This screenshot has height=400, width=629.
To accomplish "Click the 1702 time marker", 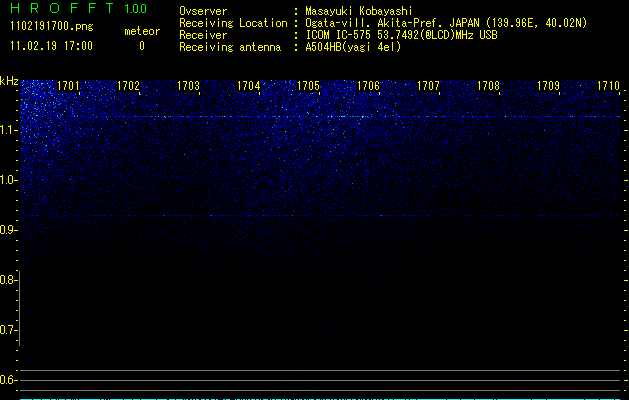I will click(x=128, y=86).
